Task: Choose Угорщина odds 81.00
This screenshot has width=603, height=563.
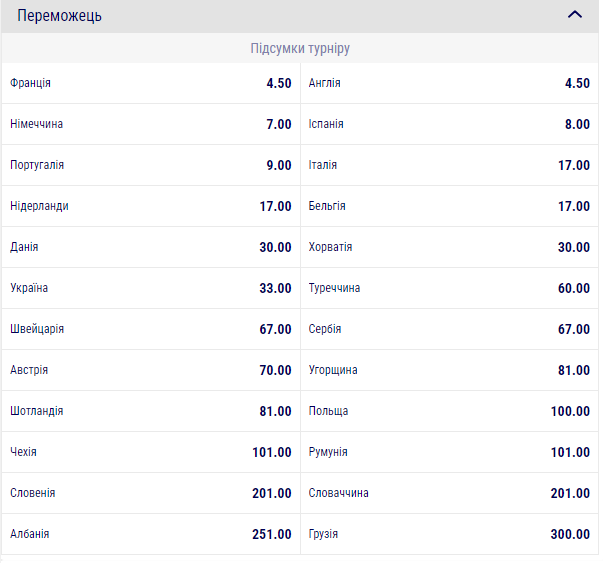Action: (x=449, y=370)
